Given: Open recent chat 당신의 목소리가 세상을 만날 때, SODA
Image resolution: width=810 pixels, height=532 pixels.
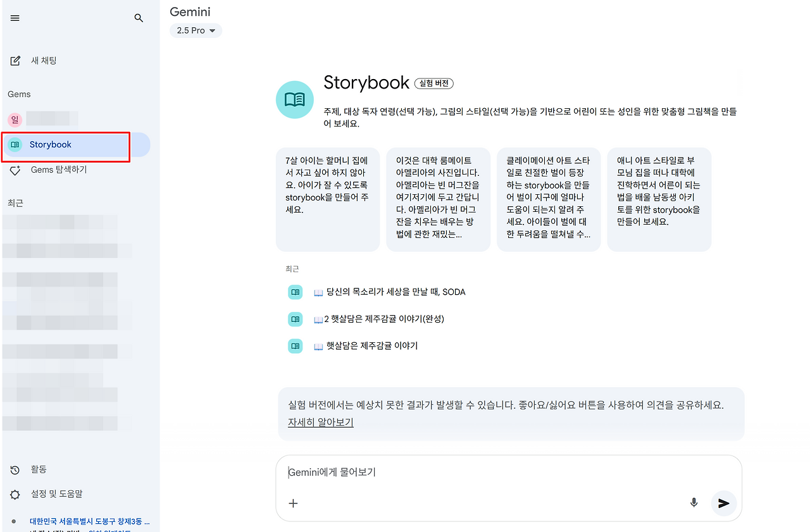Looking at the screenshot, I should point(389,292).
